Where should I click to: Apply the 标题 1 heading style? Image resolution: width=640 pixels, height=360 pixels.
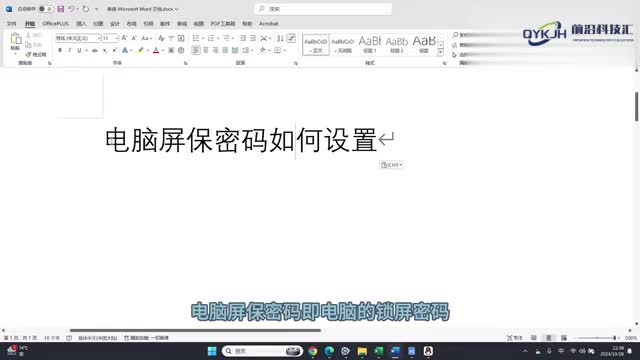pyautogui.click(x=370, y=45)
